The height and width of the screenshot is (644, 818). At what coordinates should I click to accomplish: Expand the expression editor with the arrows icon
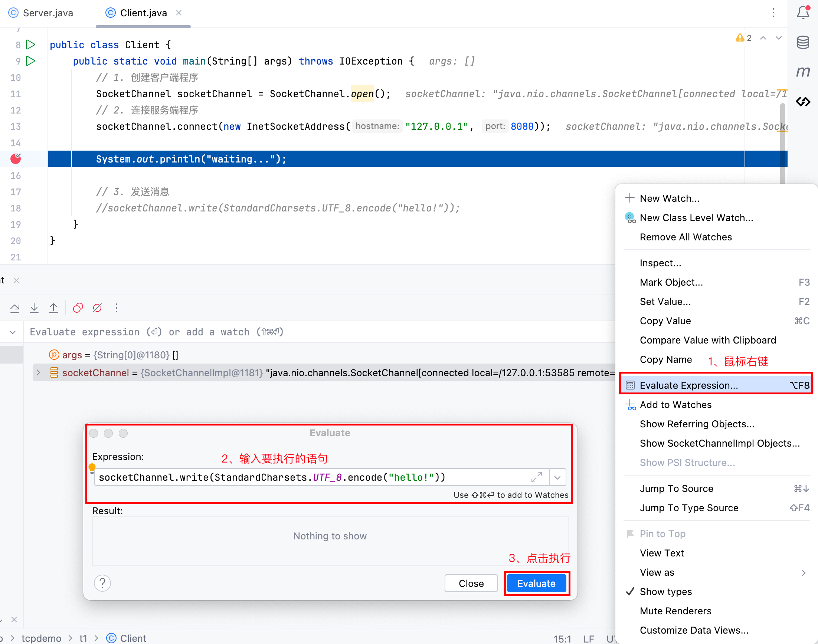536,477
